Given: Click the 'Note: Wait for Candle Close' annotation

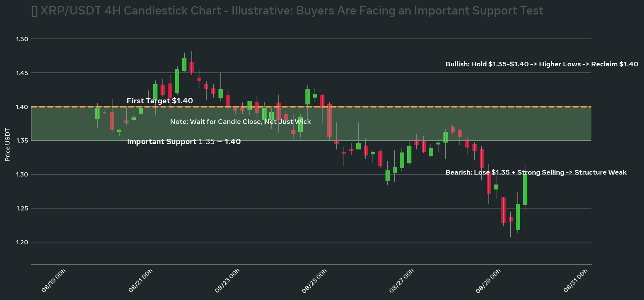Looking at the screenshot, I should pos(241,122).
